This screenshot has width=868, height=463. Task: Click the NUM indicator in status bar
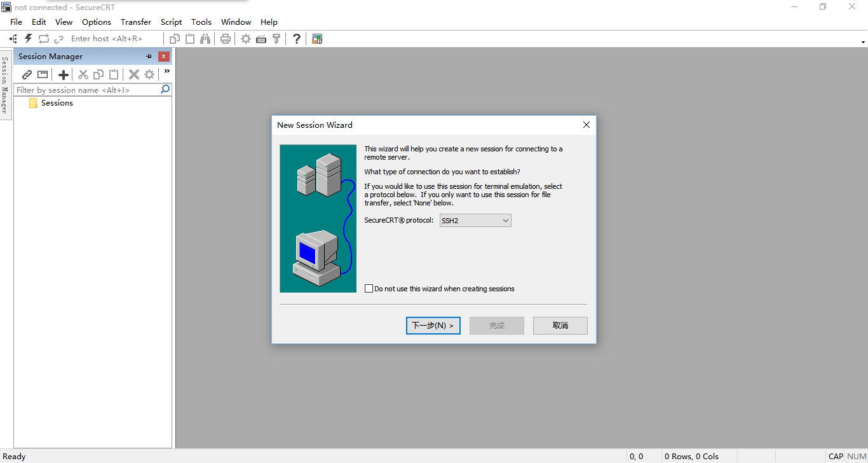tap(857, 456)
